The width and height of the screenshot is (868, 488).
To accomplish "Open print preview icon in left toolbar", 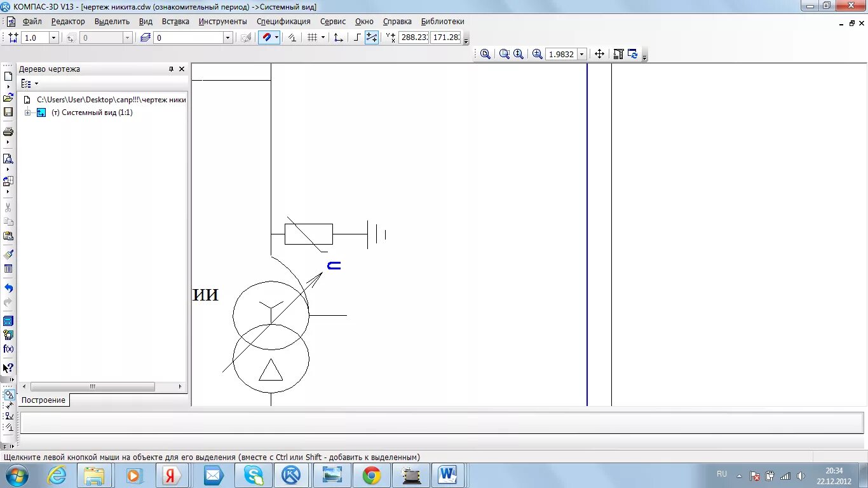I will 8,159.
